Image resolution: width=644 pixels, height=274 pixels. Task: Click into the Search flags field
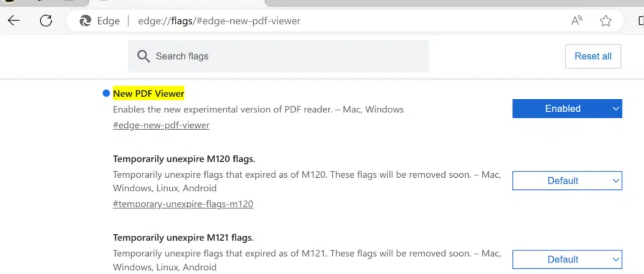[x=288, y=56]
